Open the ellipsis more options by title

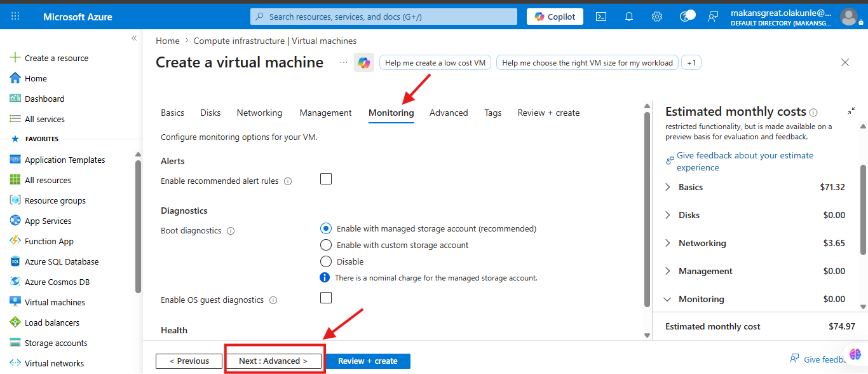pos(344,62)
